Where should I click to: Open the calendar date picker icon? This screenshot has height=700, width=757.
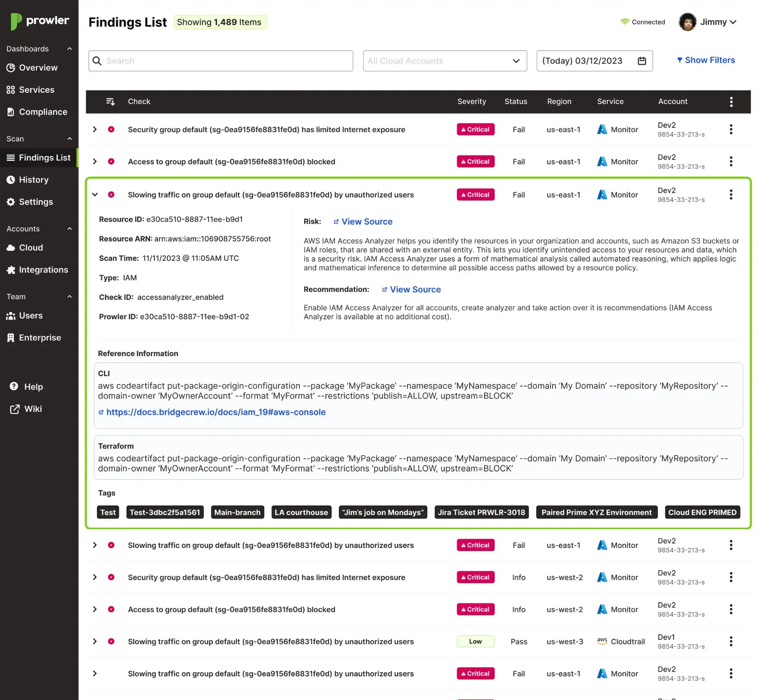[642, 61]
